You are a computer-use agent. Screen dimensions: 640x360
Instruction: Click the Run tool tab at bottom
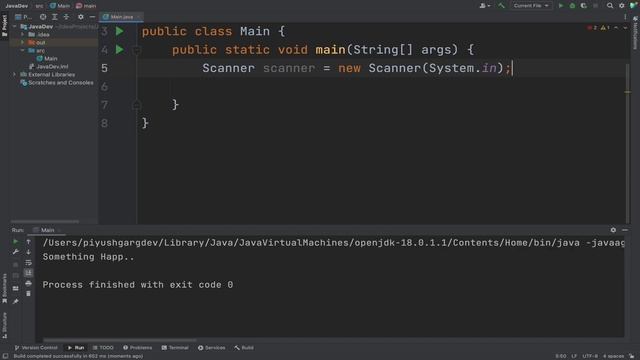coord(76,348)
